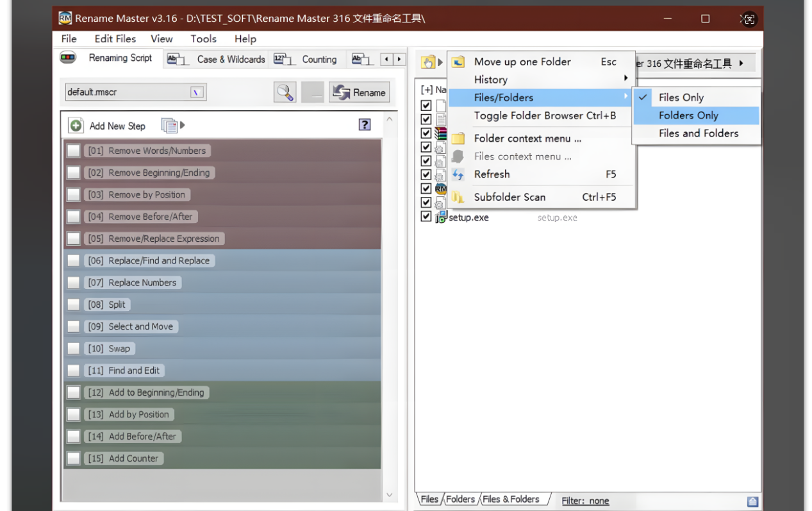
Task: Click the blank button left of Rename
Action: tap(313, 92)
